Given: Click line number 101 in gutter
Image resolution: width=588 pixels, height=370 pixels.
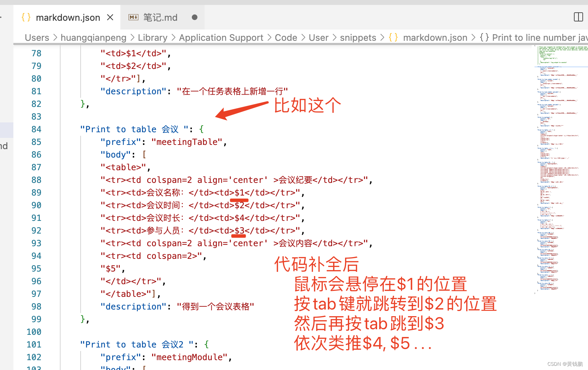Looking at the screenshot, I should tap(34, 345).
